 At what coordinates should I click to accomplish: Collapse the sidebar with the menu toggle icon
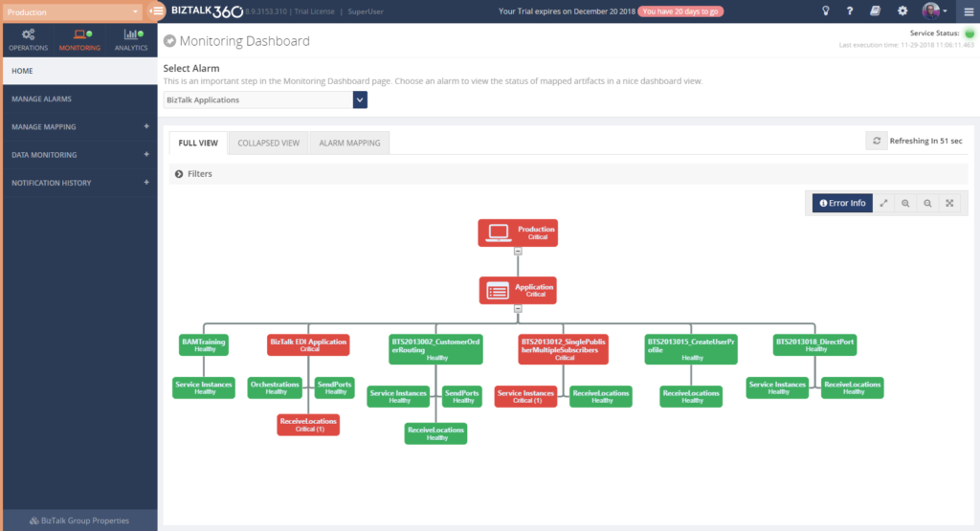tap(157, 11)
